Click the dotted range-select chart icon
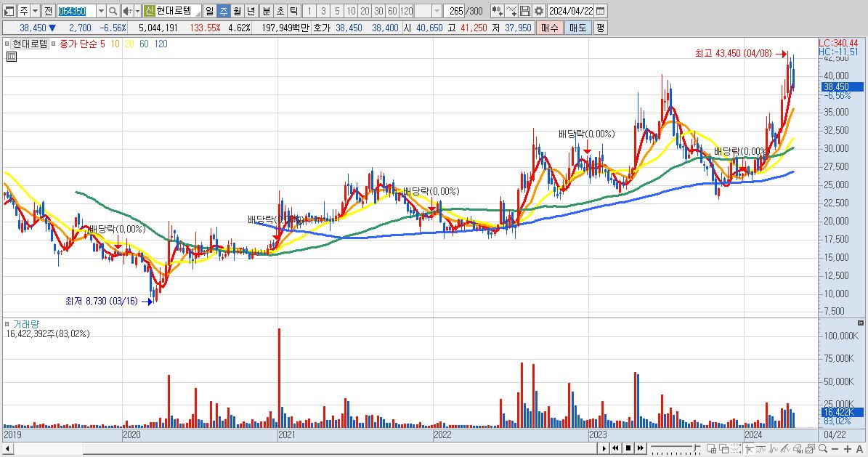The width and height of the screenshot is (868, 457). point(737,448)
